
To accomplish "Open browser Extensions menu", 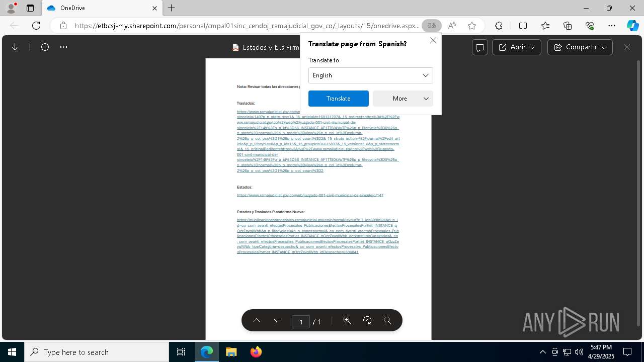I will pyautogui.click(x=499, y=26).
